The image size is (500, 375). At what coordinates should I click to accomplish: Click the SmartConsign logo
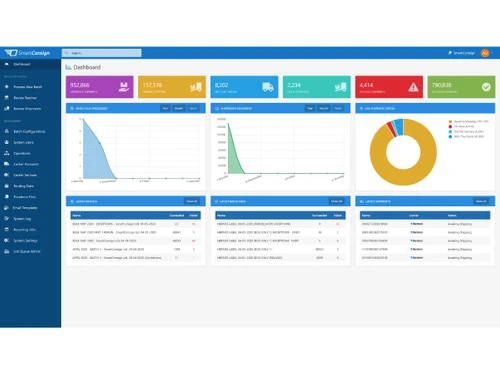(27, 53)
